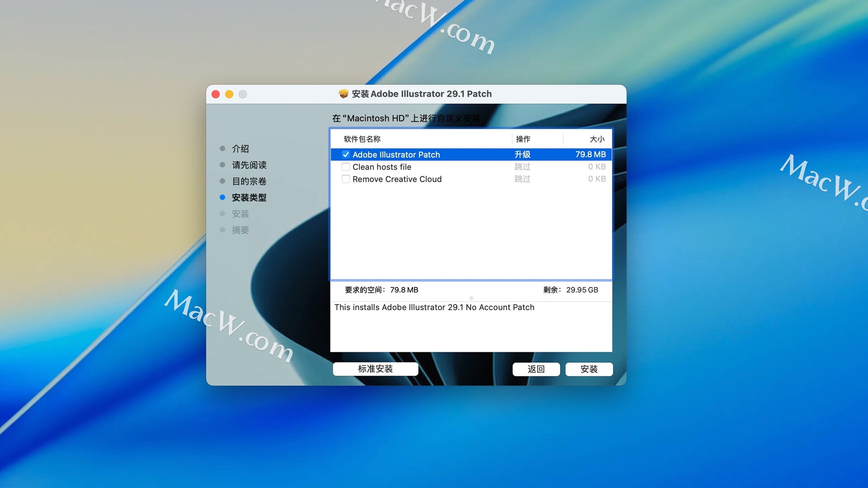The image size is (868, 488).
Task: Select the 'Adobe Illustrator Patch' package name
Action: pos(396,155)
